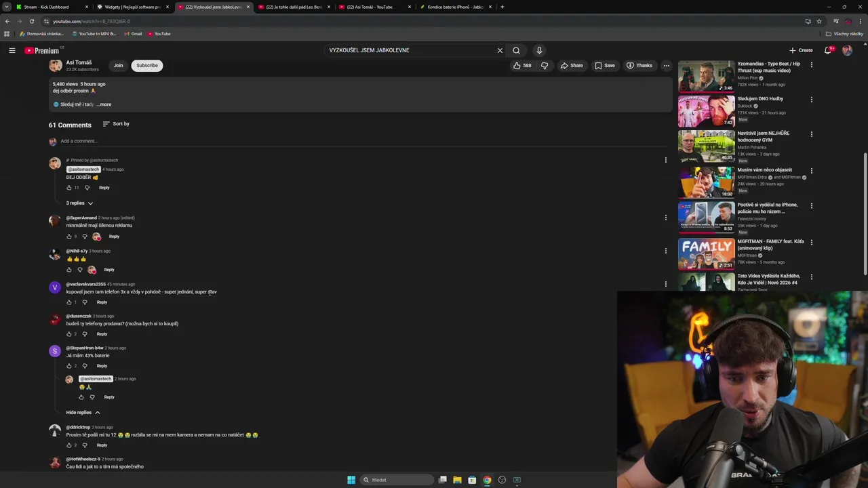Like the video with 588 likes
Screen dimensions: 868x488
522,66
